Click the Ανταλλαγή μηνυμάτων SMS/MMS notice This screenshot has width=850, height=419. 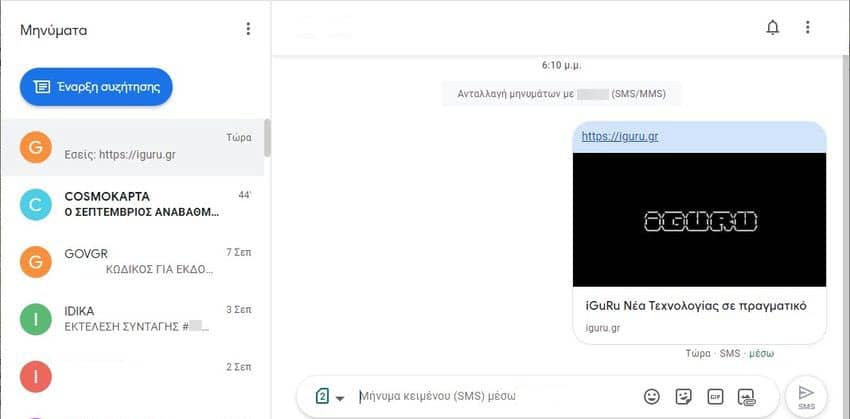[562, 94]
